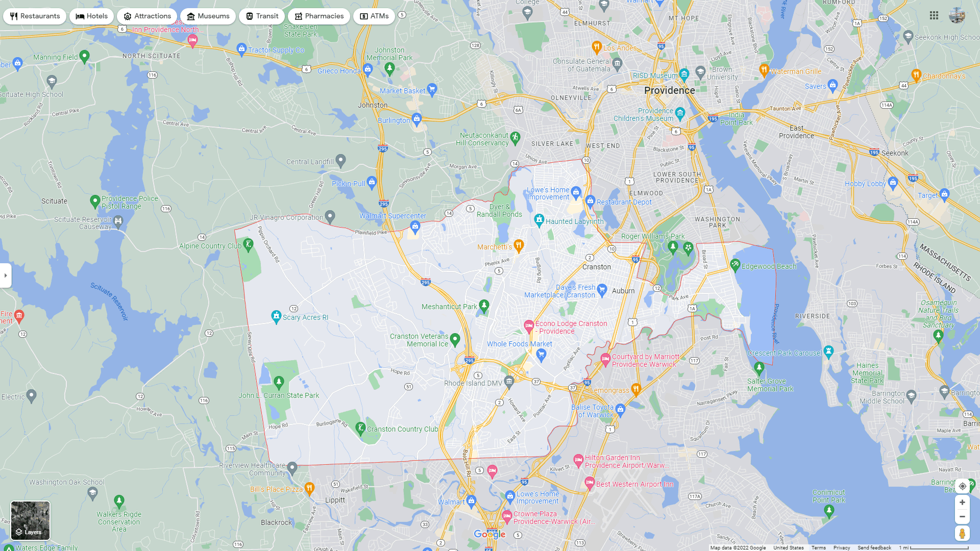Open Google apps grid

click(x=934, y=16)
